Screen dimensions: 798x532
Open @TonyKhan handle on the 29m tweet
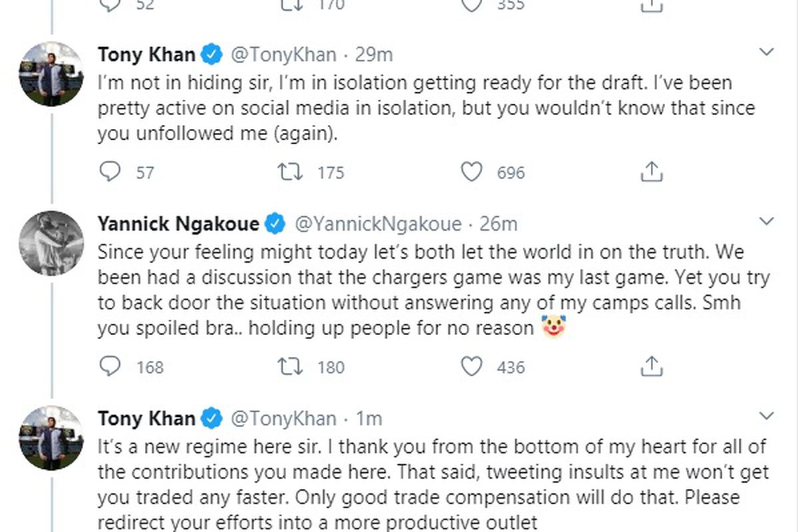(x=283, y=55)
